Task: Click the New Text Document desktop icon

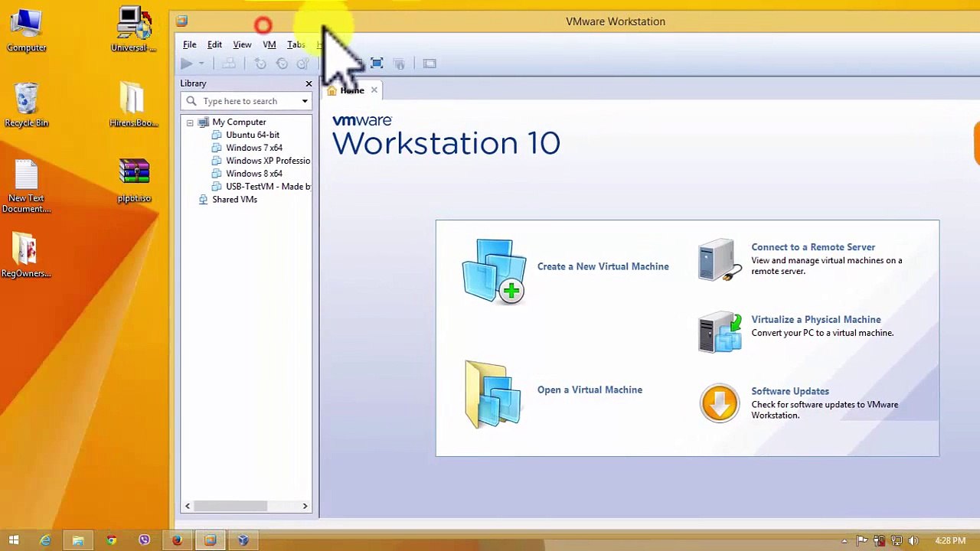Action: point(27,186)
